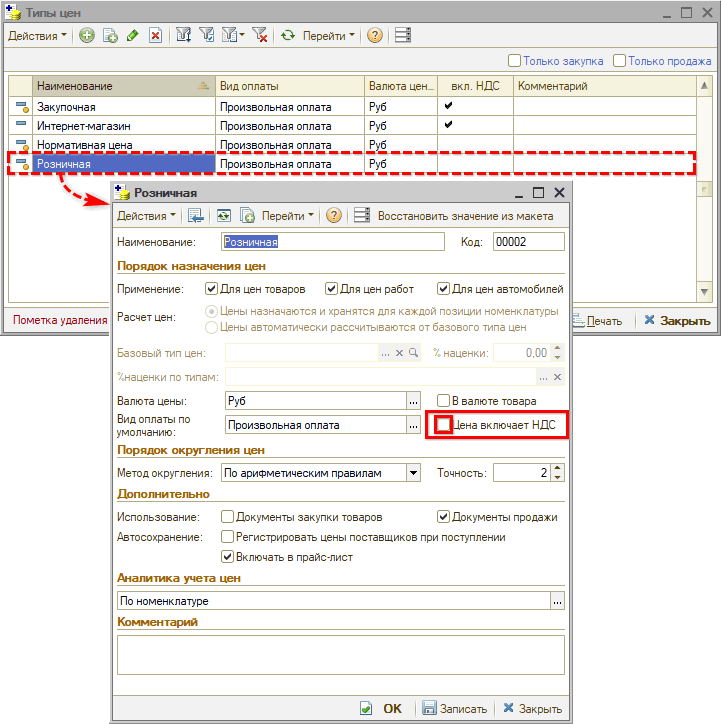Click the disable filter icon with red cross
The width and height of the screenshot is (721, 724).
[260, 35]
